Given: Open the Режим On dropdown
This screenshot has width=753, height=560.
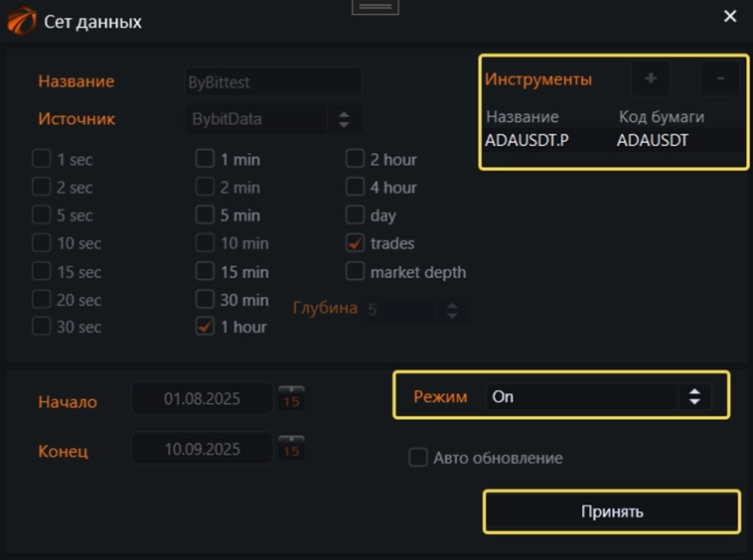Looking at the screenshot, I should coord(598,396).
